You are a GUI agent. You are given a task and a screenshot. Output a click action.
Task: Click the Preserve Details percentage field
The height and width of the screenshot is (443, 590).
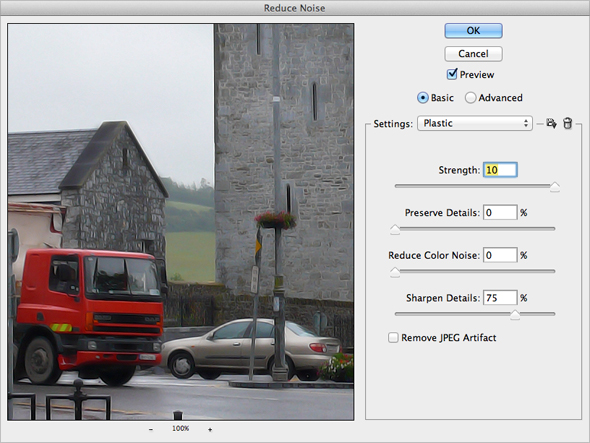click(x=500, y=213)
